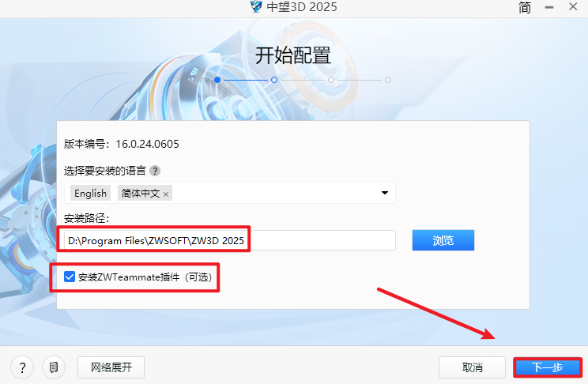Click the version number 16.0.24.0605 text
This screenshot has height=384, width=588.
147,144
